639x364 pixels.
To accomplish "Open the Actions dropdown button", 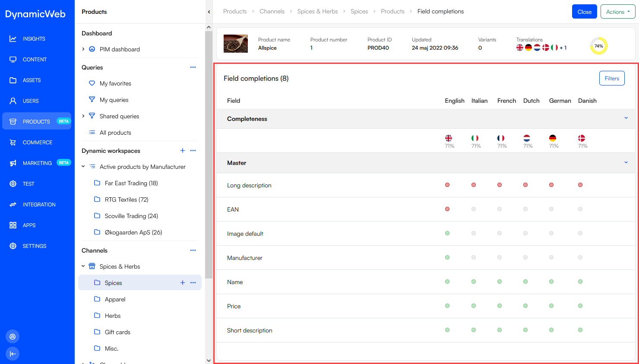I will 618,12.
